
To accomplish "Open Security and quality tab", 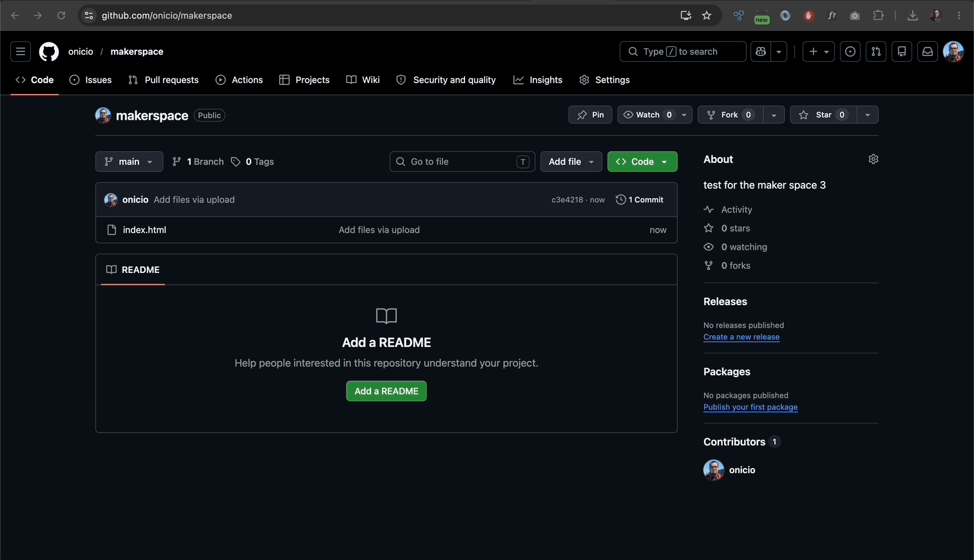I will coord(446,80).
